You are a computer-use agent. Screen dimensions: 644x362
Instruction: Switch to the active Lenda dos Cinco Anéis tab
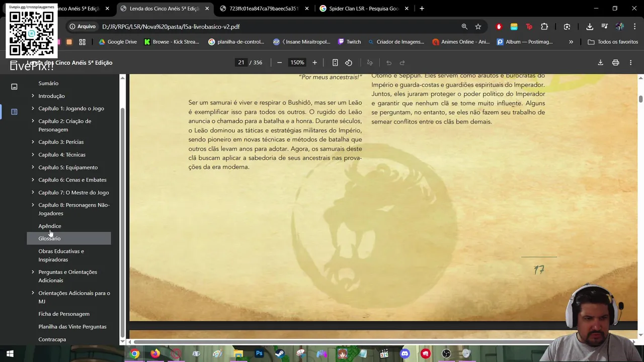tap(164, 9)
